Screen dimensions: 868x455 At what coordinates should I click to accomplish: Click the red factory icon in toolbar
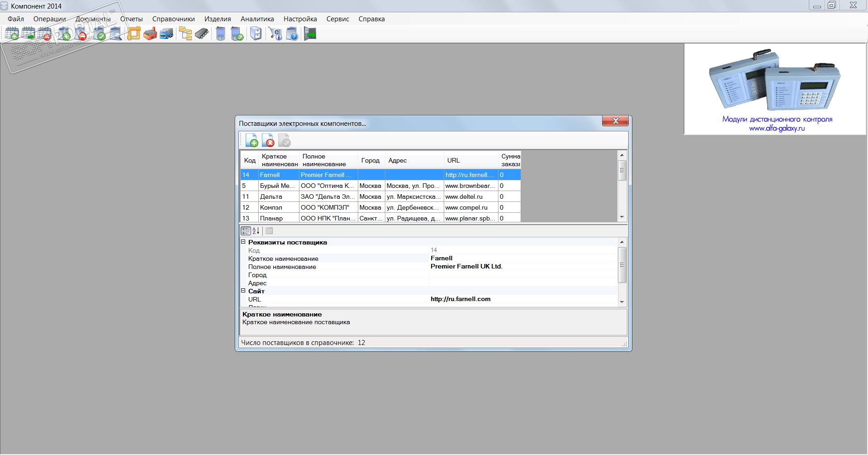pyautogui.click(x=150, y=34)
